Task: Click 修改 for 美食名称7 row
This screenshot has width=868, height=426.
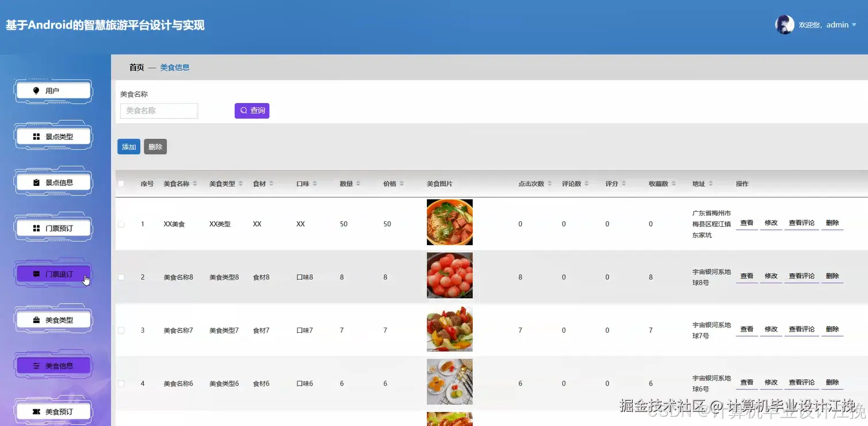Action: tap(771, 329)
